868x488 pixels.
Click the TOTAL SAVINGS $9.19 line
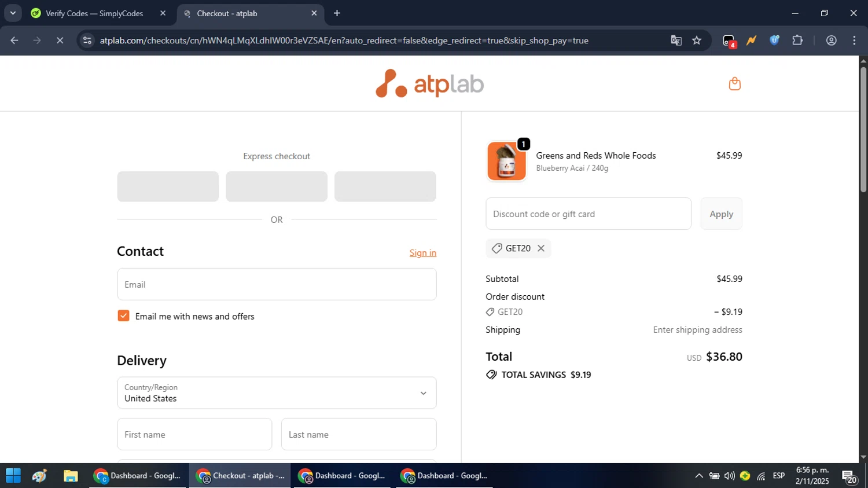[x=539, y=375]
